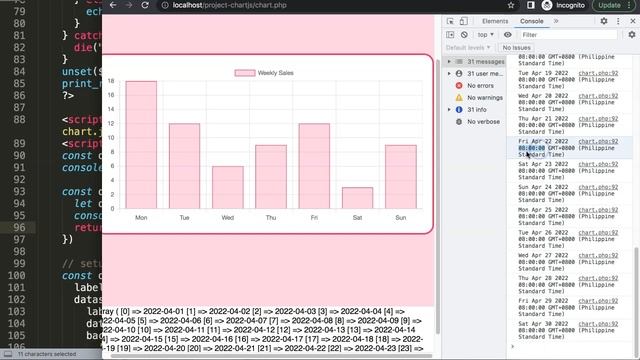640x360 pixels.
Task: Click the page's horizontal scrollbar
Action: coord(271,356)
